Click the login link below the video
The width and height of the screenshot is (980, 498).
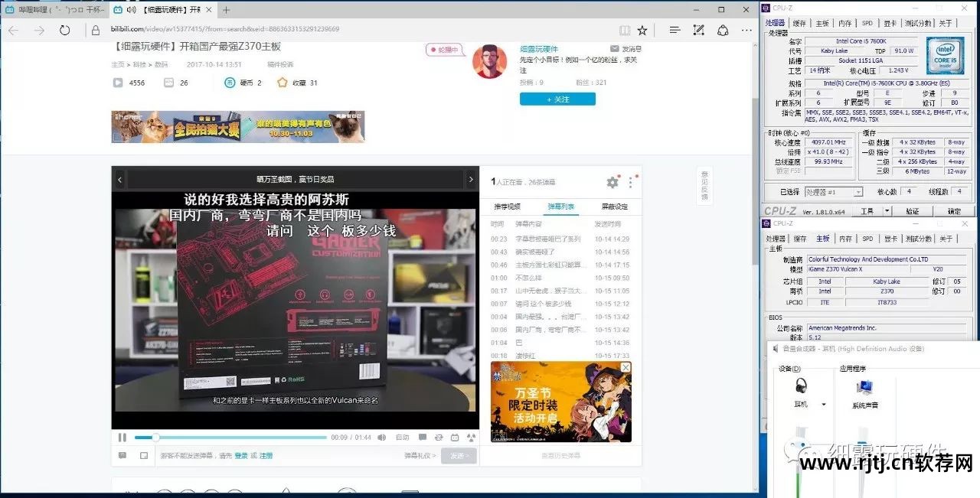240,456
